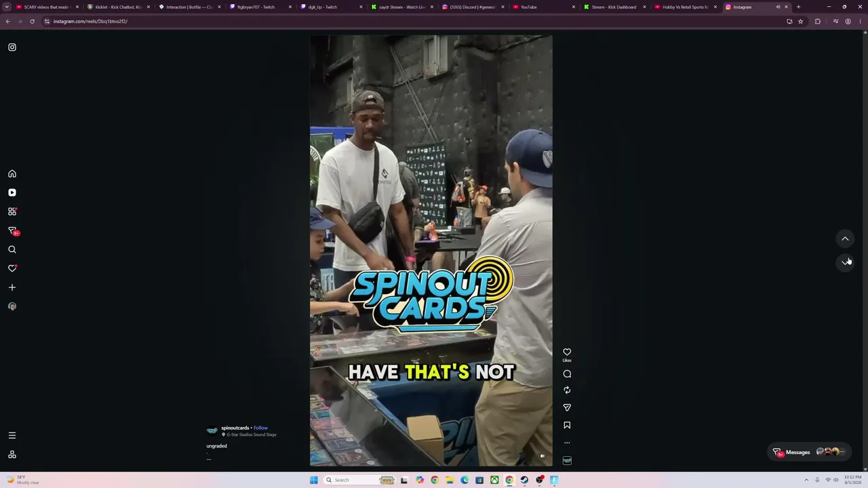Open the Explore grid in the sidebar
This screenshot has width=868, height=488.
tap(12, 211)
